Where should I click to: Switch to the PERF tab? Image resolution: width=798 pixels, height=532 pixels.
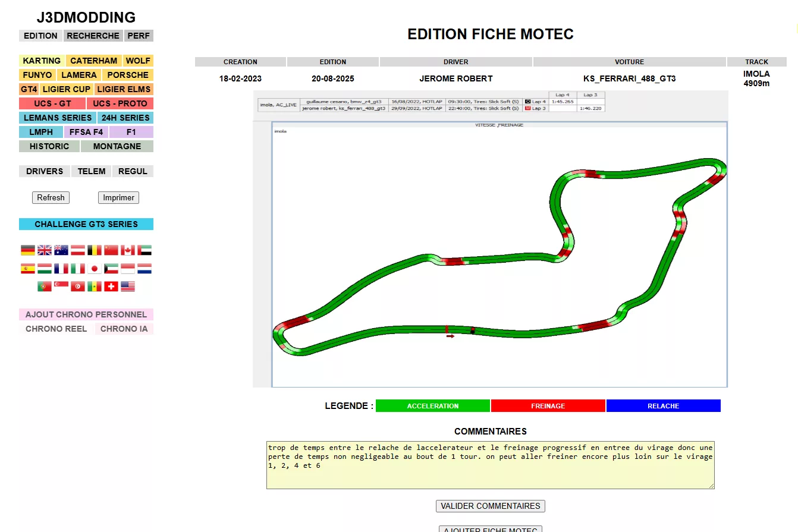(x=139, y=36)
